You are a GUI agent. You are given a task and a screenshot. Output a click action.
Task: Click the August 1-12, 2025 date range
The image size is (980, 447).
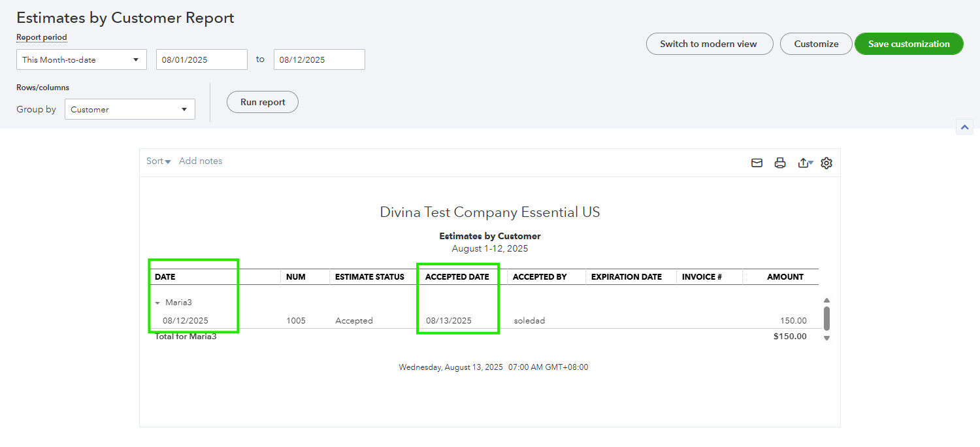click(490, 249)
